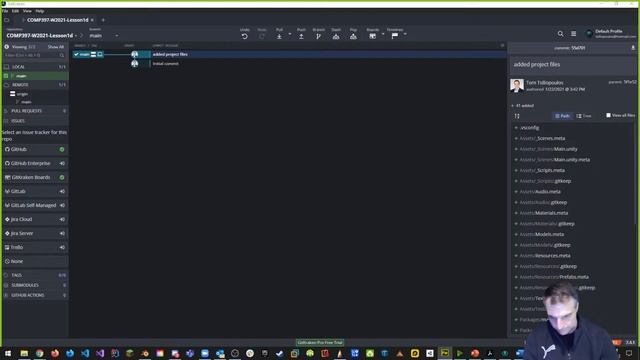The image size is (640, 360).
Task: Open Timelines from the toolbar
Action: 395,36
